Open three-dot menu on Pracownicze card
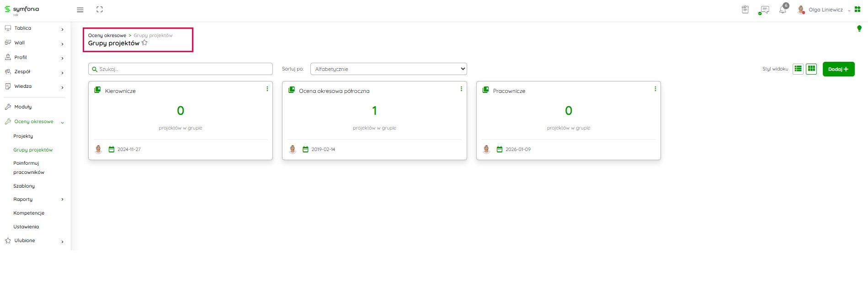The height and width of the screenshot is (281, 868). tap(655, 89)
